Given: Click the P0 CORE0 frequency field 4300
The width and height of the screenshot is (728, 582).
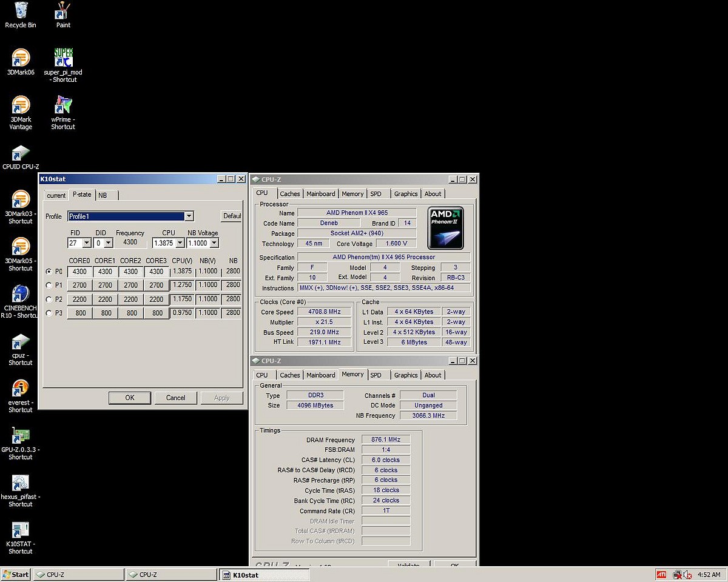Looking at the screenshot, I should 79,272.
